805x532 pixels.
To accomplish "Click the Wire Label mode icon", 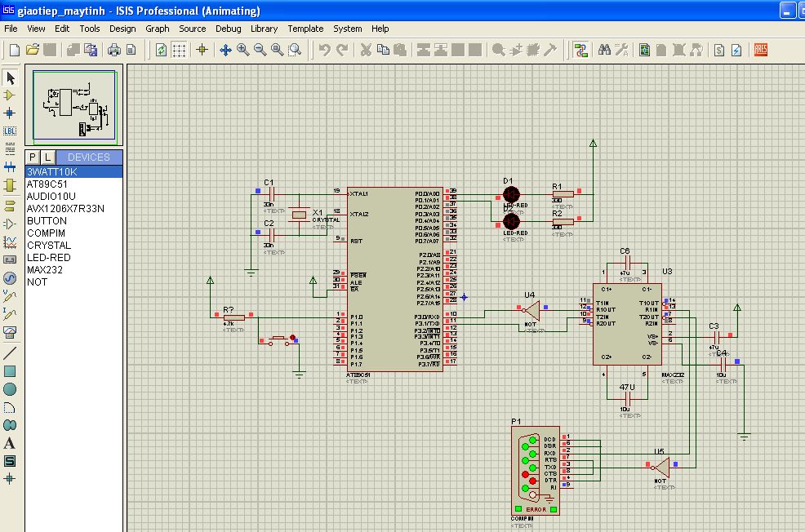I will [x=11, y=131].
